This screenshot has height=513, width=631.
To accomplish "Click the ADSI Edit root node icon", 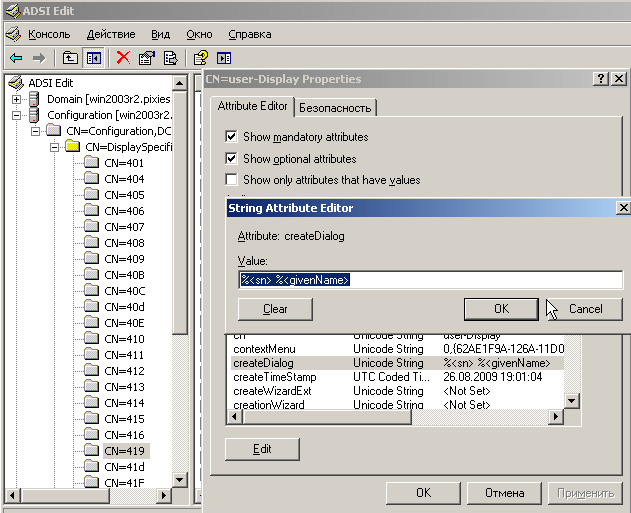I will 16,82.
